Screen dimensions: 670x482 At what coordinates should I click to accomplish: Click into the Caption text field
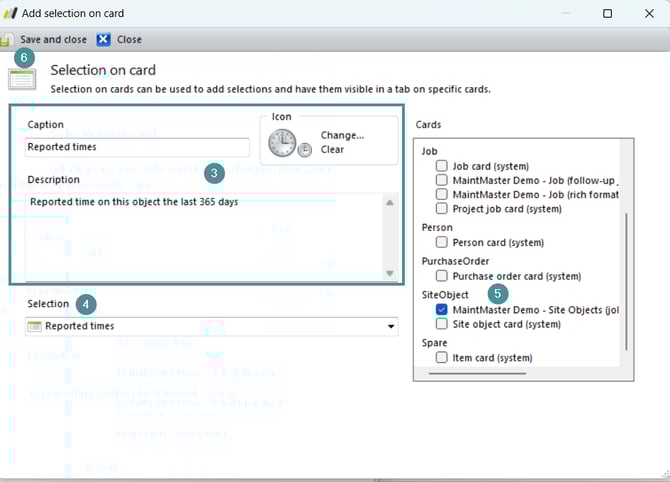point(137,147)
